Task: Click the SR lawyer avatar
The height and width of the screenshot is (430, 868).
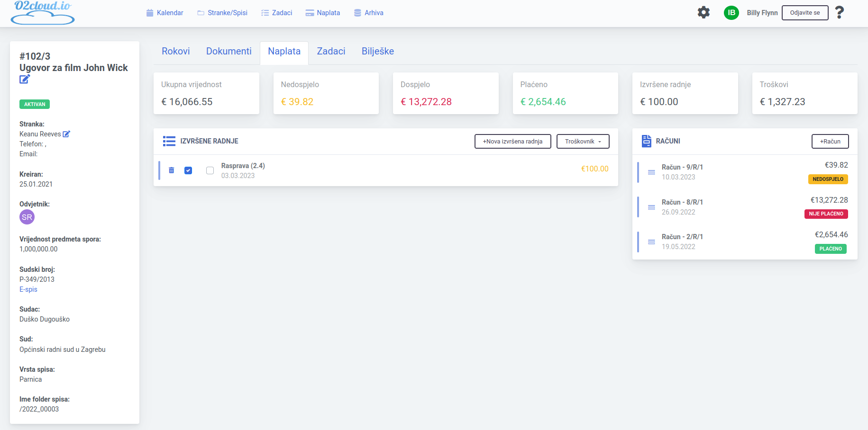Action: [27, 217]
